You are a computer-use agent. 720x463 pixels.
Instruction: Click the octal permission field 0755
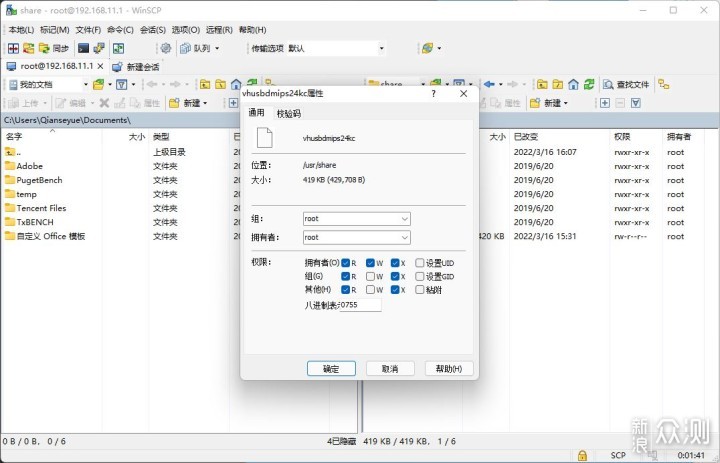tap(360, 305)
